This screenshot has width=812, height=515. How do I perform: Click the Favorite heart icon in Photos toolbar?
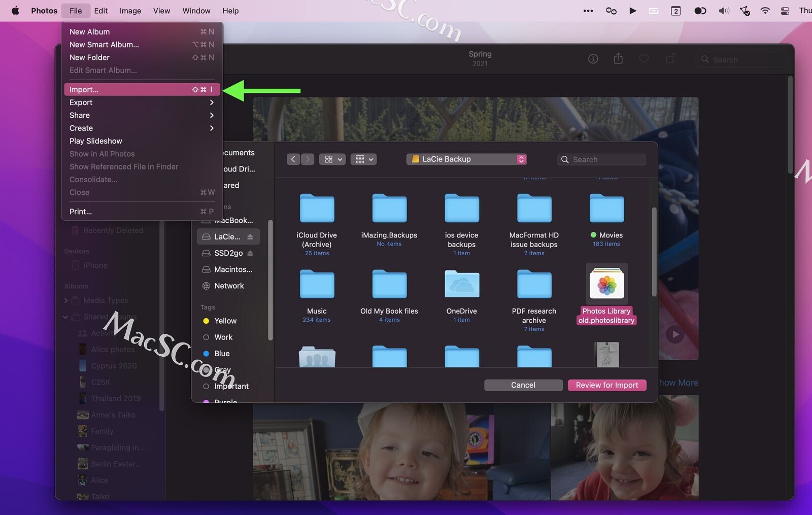coord(644,59)
